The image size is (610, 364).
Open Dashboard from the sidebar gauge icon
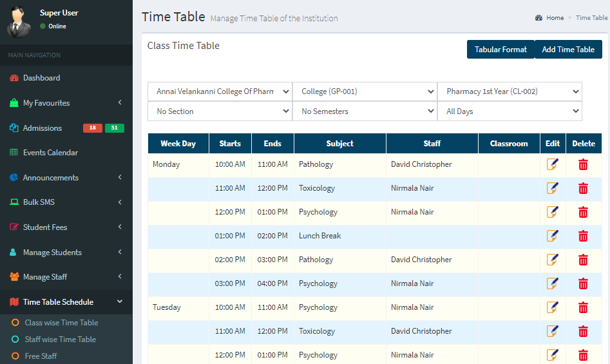14,78
